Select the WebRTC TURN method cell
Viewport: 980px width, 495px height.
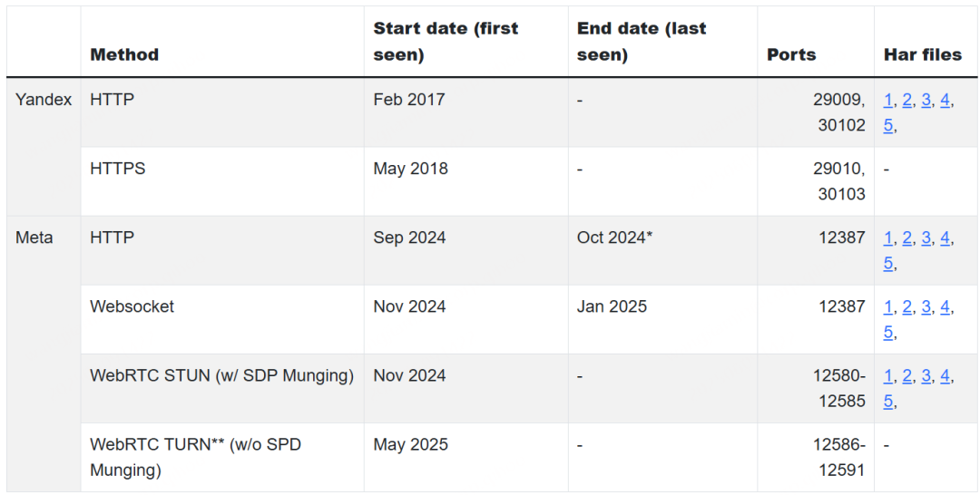click(x=222, y=458)
